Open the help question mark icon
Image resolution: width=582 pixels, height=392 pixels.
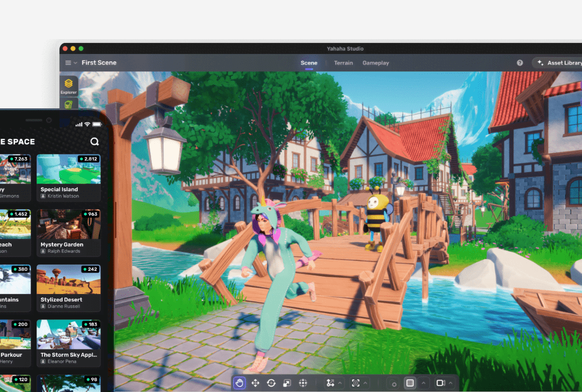520,63
